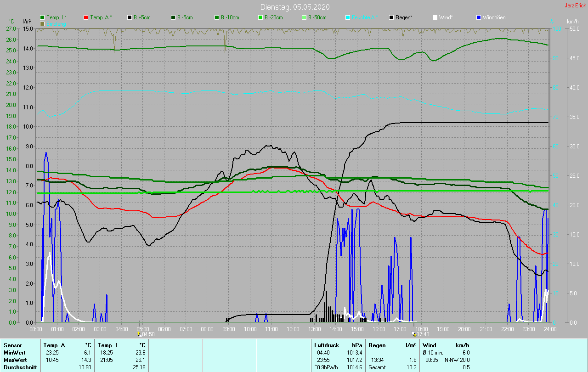Select the B -10cm legend label
This screenshot has width=588, height=372.
[230, 17]
